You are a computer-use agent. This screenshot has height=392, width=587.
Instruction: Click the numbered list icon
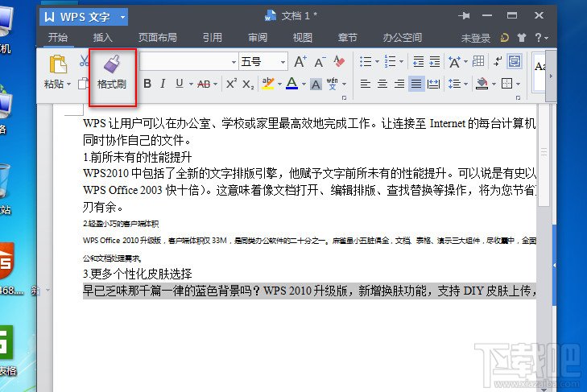pos(390,61)
